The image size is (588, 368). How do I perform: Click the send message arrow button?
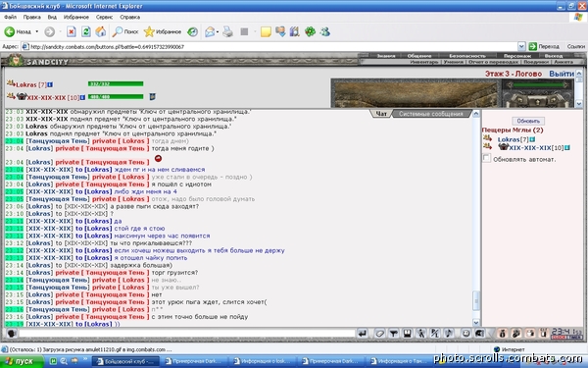coord(363,333)
